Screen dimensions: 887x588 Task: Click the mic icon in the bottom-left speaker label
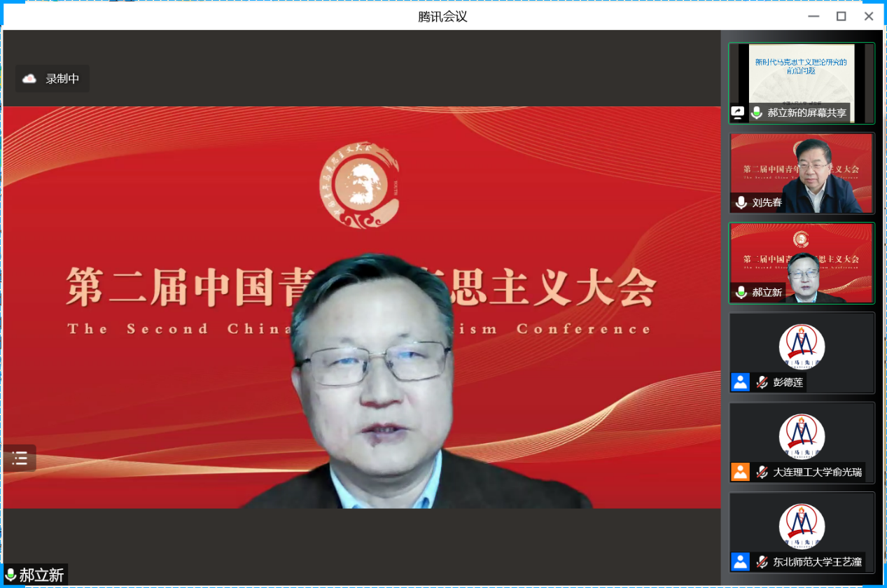tap(11, 575)
